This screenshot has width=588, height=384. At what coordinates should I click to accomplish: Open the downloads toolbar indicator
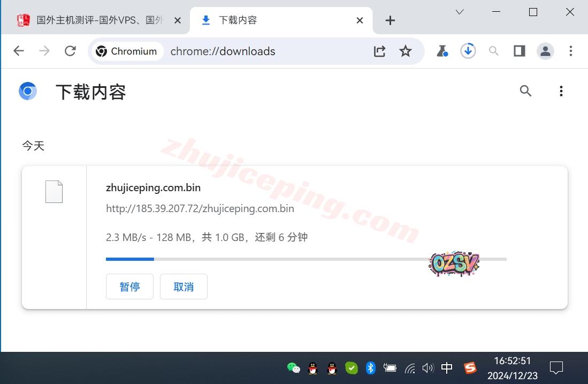[x=468, y=51]
